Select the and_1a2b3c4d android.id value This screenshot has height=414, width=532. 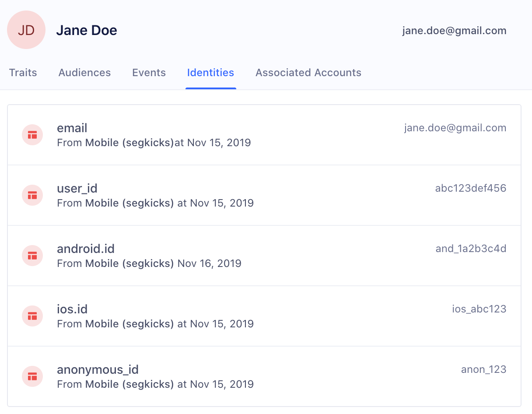click(471, 248)
